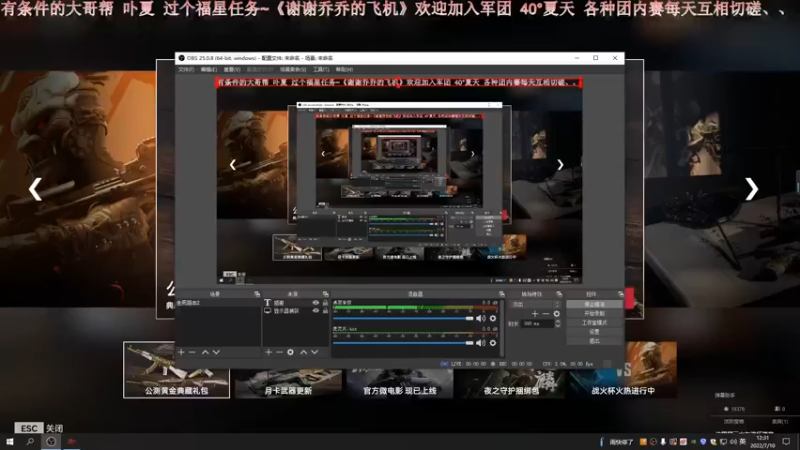Mute the Mic/Aux channel
The image size is (800, 450).
[x=481, y=343]
